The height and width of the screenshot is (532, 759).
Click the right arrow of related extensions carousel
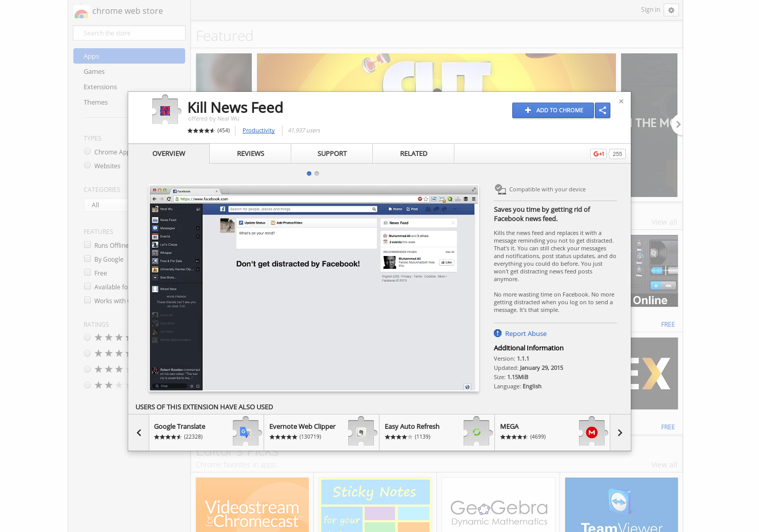click(620, 432)
